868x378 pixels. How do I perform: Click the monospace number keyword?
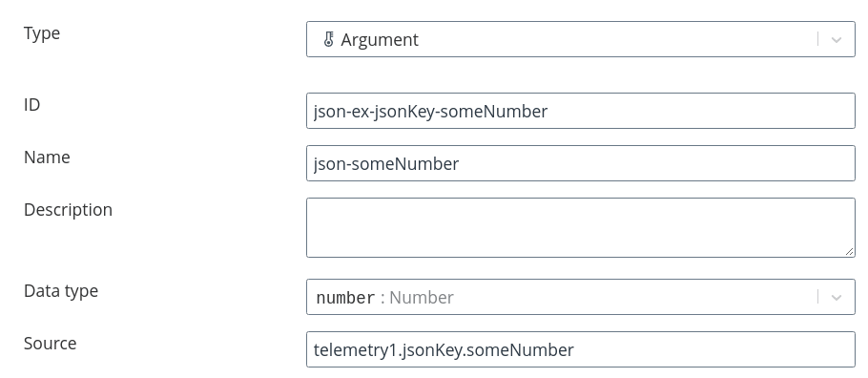tap(346, 298)
